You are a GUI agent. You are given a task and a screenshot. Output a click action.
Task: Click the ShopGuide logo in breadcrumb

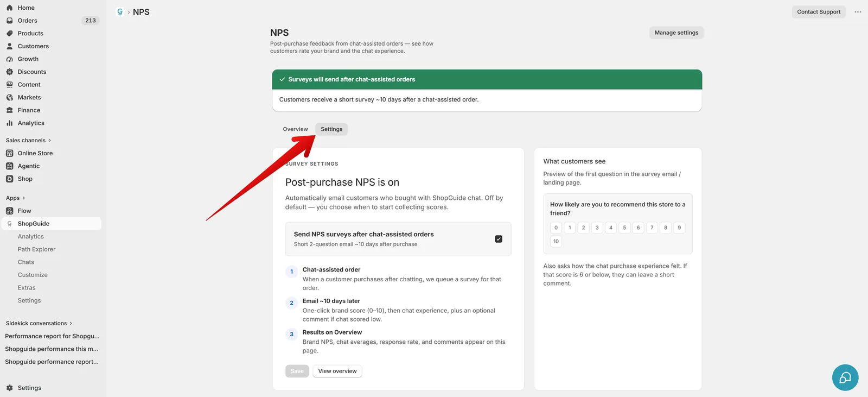tap(120, 12)
